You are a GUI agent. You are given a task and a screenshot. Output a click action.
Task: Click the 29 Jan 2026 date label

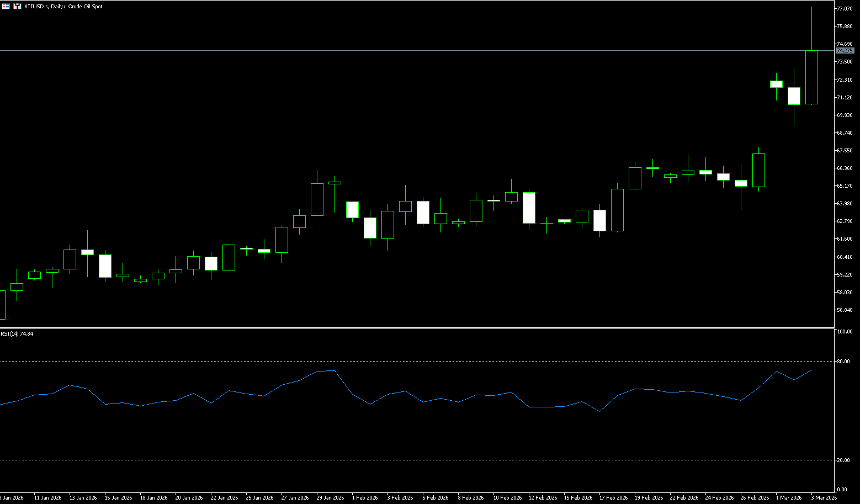click(330, 498)
